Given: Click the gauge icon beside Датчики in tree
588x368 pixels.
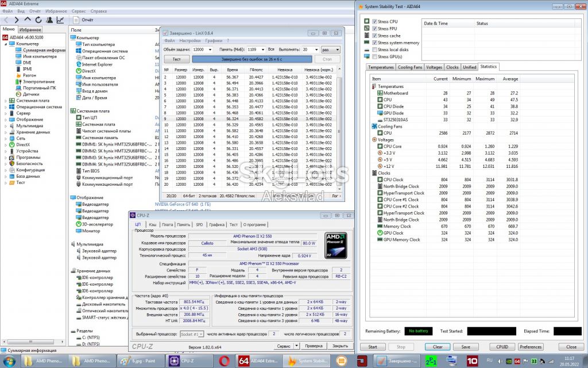Looking at the screenshot, I should [18, 94].
